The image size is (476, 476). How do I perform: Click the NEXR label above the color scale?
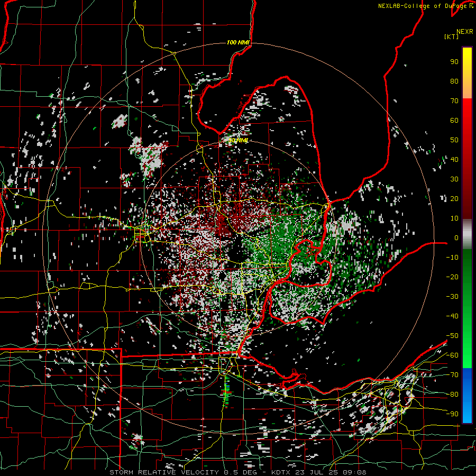click(x=464, y=32)
